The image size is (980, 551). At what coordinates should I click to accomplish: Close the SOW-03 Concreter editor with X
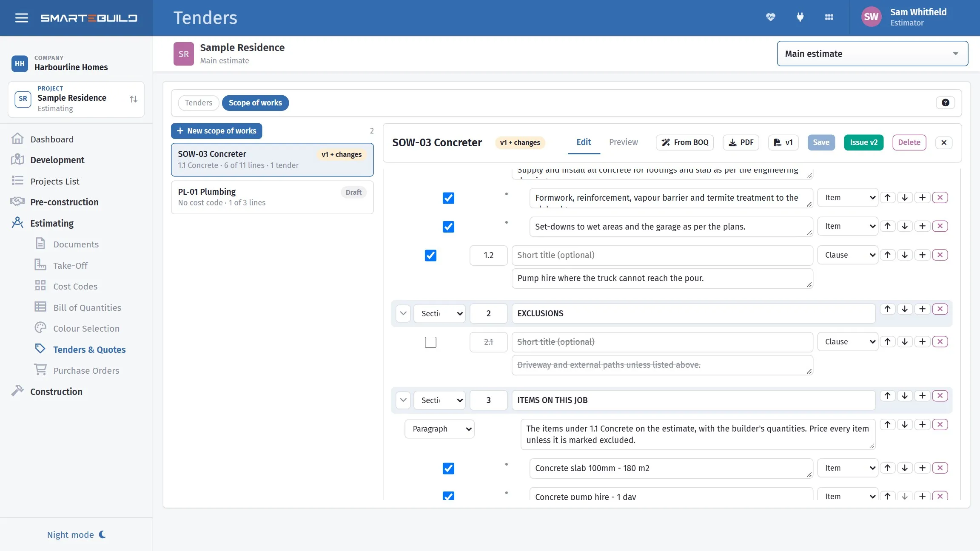943,142
